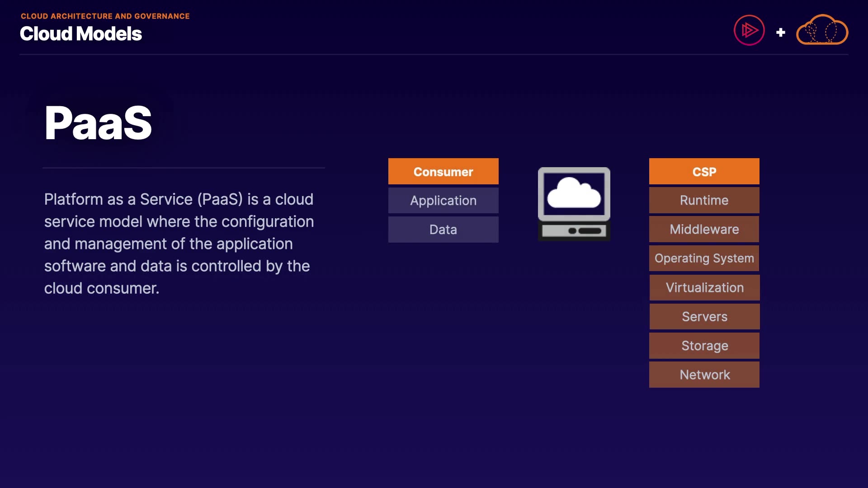Select the orange CSP header box
Screen dimensions: 868x488
[x=704, y=172]
